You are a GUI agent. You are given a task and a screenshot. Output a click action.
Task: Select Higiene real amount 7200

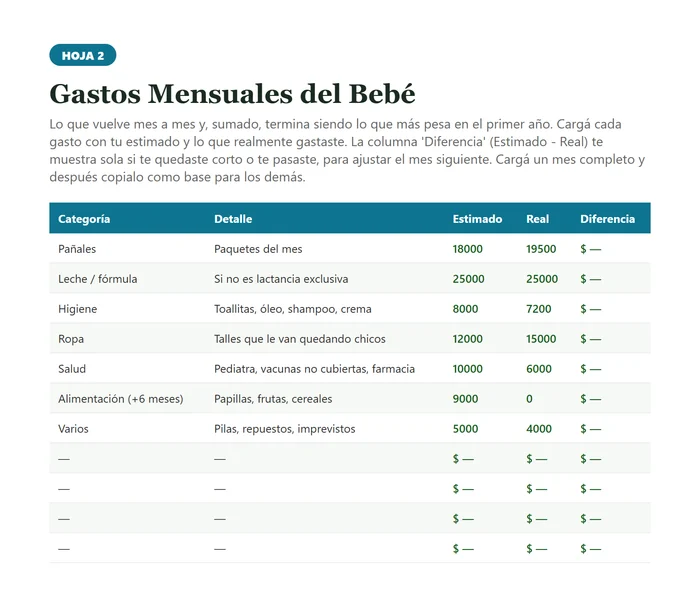coord(539,309)
